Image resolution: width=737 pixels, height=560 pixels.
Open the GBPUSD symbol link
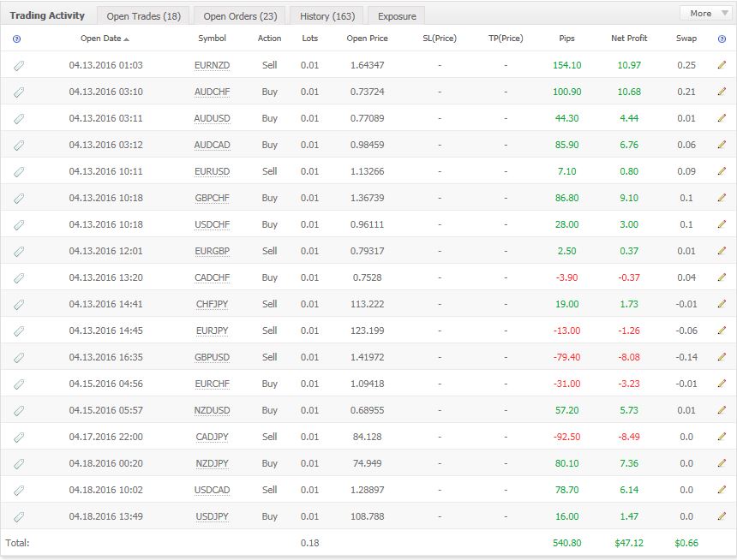coord(212,357)
